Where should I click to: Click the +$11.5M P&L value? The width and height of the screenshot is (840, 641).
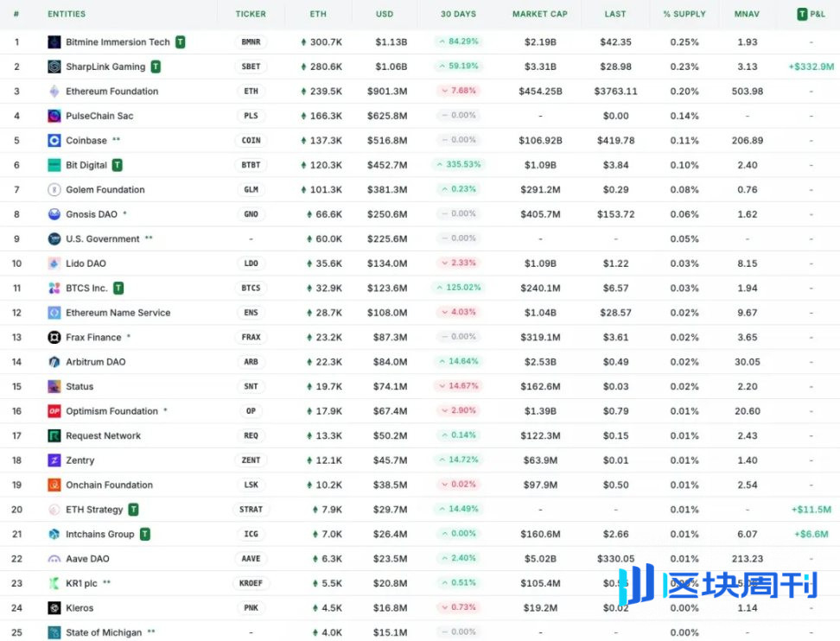(811, 510)
